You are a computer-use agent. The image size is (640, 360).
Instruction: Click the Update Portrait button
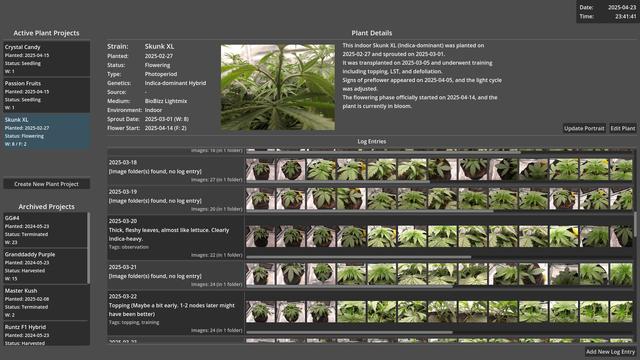click(x=584, y=128)
